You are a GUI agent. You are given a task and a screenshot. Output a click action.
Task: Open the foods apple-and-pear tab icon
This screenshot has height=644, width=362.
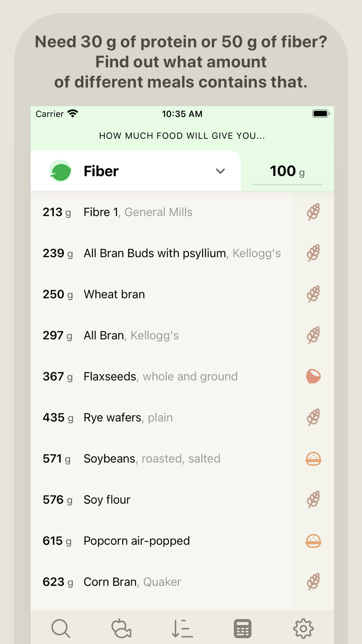[x=121, y=628]
